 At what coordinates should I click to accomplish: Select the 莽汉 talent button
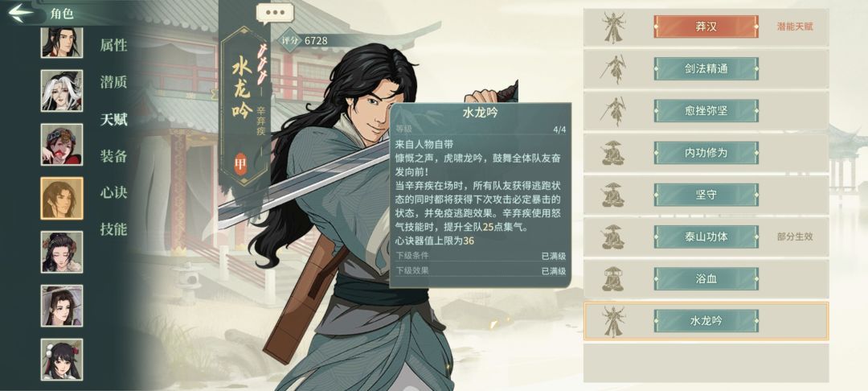[706, 27]
